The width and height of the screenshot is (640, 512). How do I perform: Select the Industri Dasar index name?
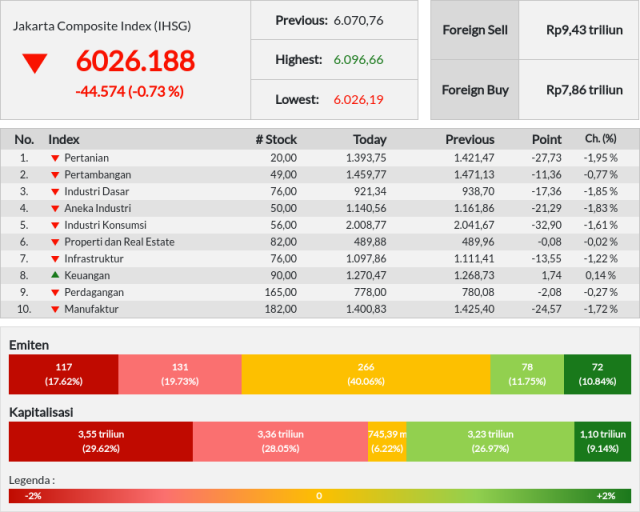[97, 191]
